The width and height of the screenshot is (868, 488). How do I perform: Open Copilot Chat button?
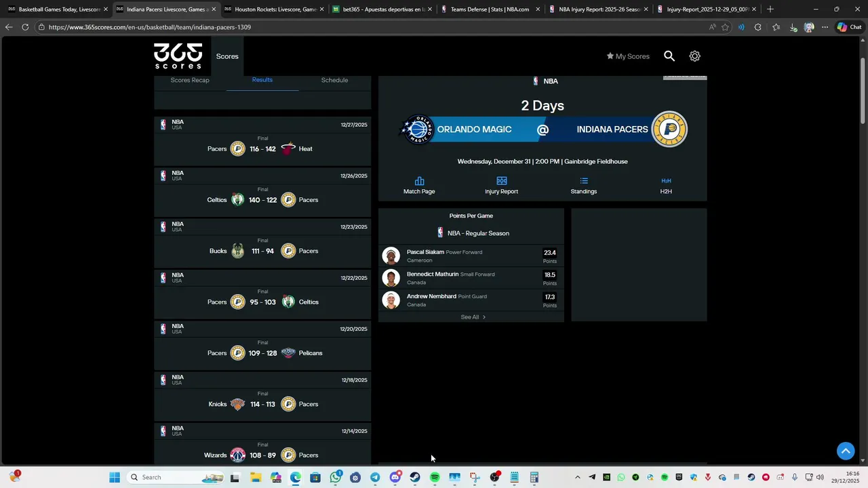pyautogui.click(x=850, y=27)
